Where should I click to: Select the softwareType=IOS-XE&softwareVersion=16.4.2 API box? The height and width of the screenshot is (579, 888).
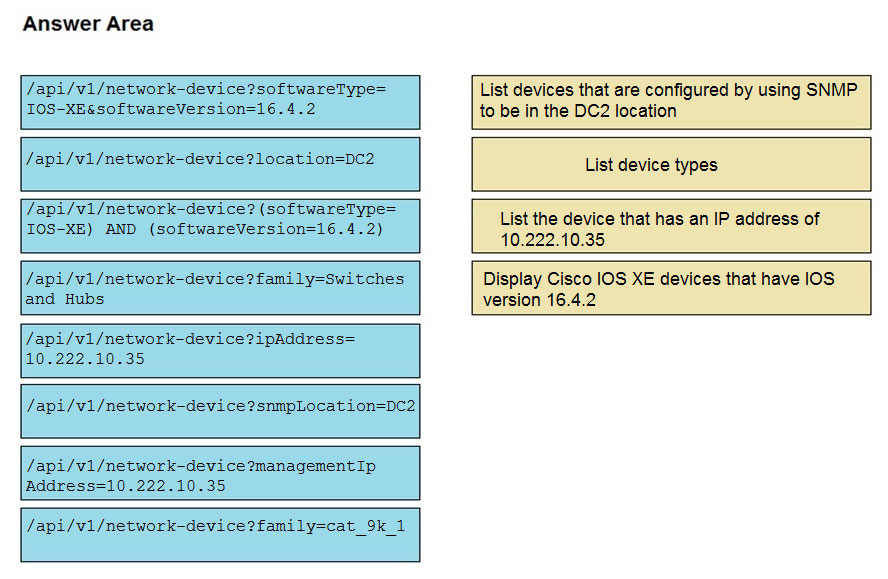pos(220,103)
